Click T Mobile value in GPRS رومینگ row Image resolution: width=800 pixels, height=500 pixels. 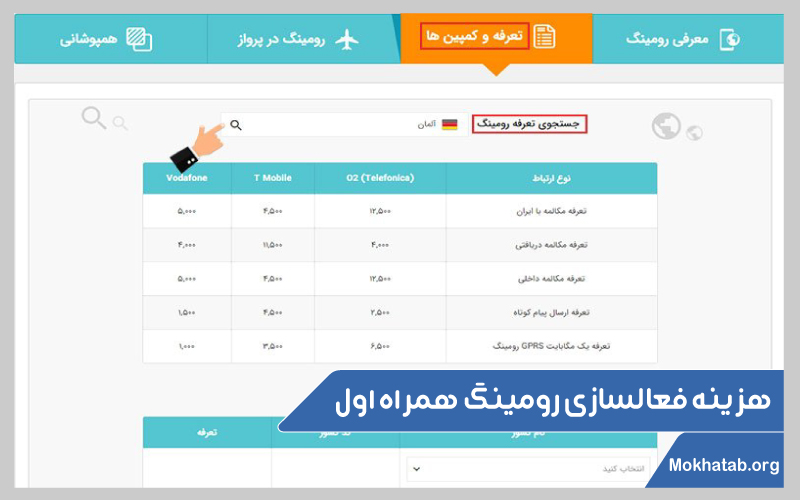click(x=273, y=346)
